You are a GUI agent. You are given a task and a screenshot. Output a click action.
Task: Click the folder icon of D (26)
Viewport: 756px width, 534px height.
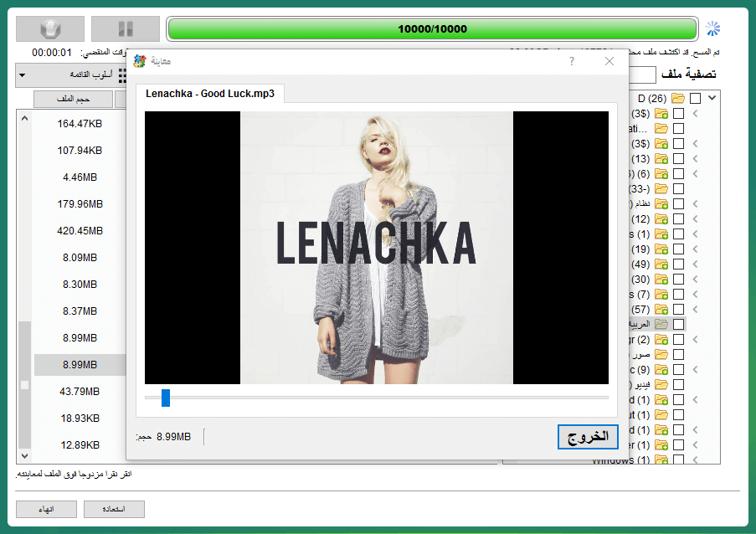tap(678, 98)
